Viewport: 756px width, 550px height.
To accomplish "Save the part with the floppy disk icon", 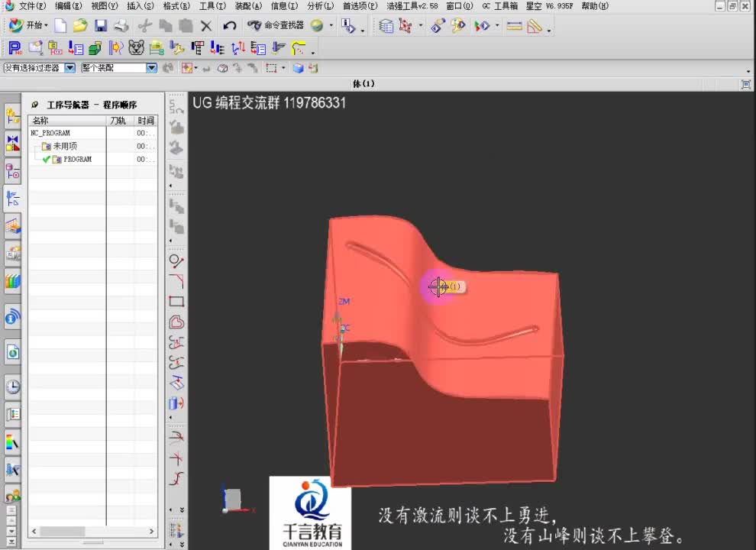I will tap(100, 25).
